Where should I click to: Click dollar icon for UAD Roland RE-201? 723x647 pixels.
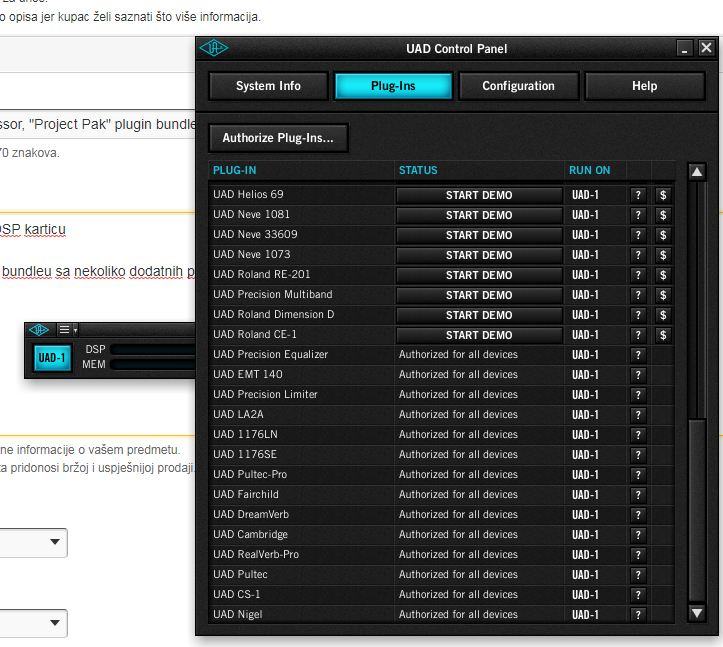(663, 275)
